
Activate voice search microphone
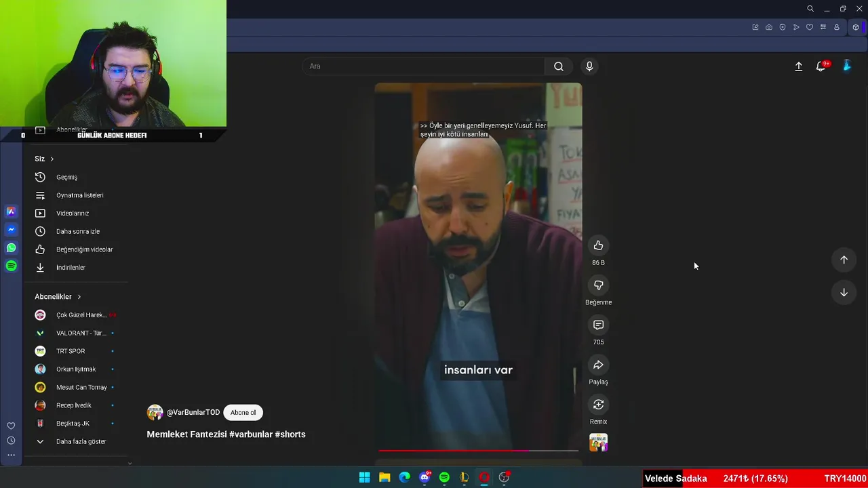[x=589, y=66]
